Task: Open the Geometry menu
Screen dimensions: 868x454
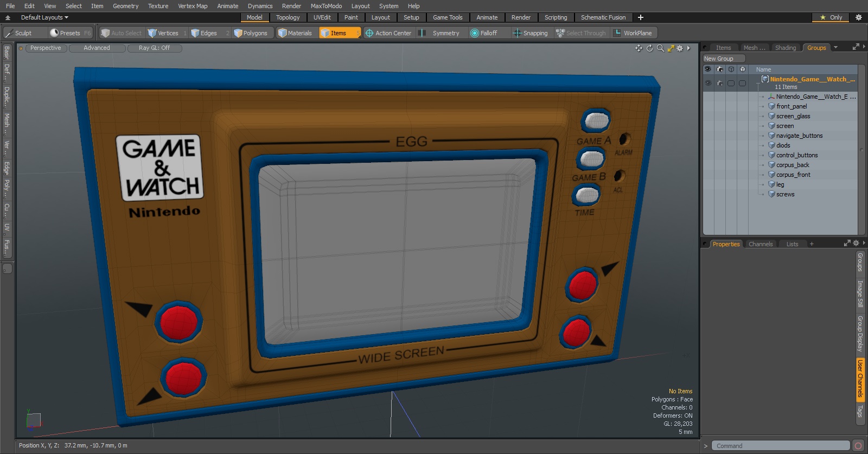Action: (125, 6)
